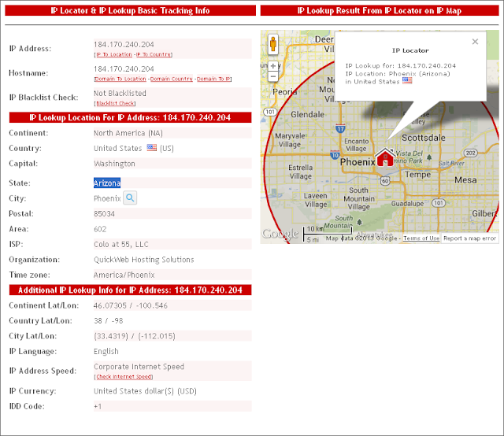
Task: Click the highlighted Arizona state value
Action: [x=107, y=183]
